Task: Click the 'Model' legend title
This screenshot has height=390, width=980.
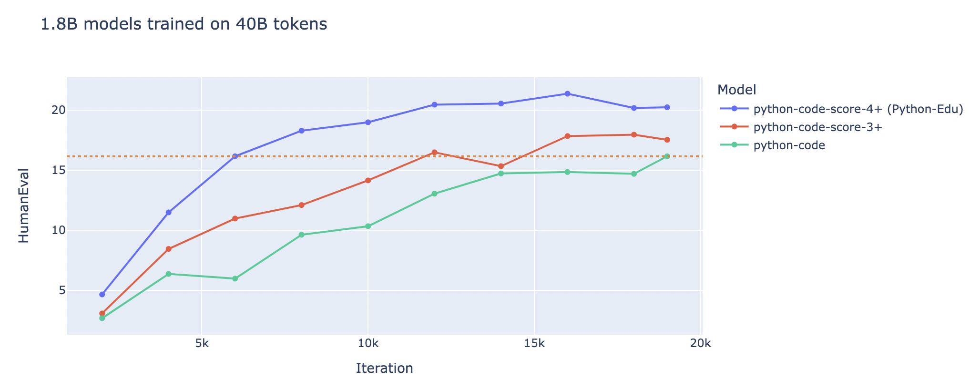Action: click(x=737, y=89)
